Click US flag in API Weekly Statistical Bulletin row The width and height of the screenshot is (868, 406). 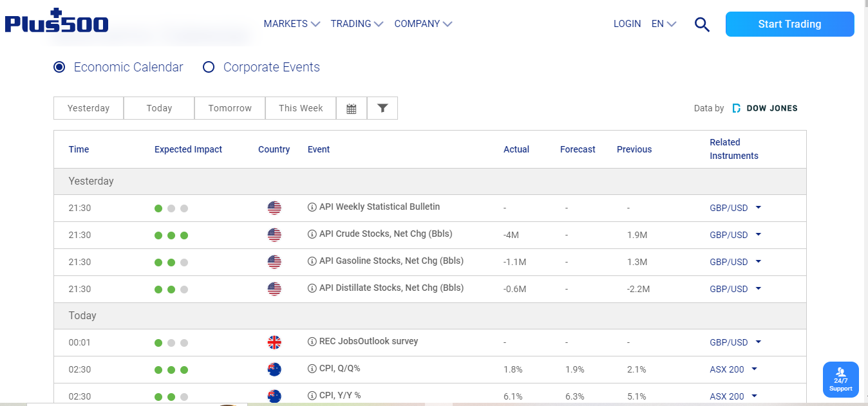pyautogui.click(x=274, y=208)
